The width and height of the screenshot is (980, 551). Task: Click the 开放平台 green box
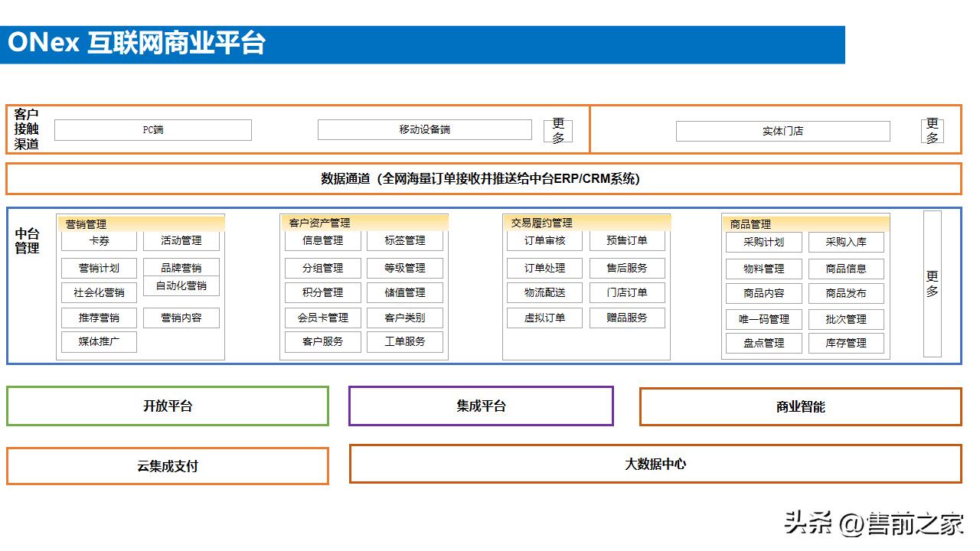pos(167,406)
